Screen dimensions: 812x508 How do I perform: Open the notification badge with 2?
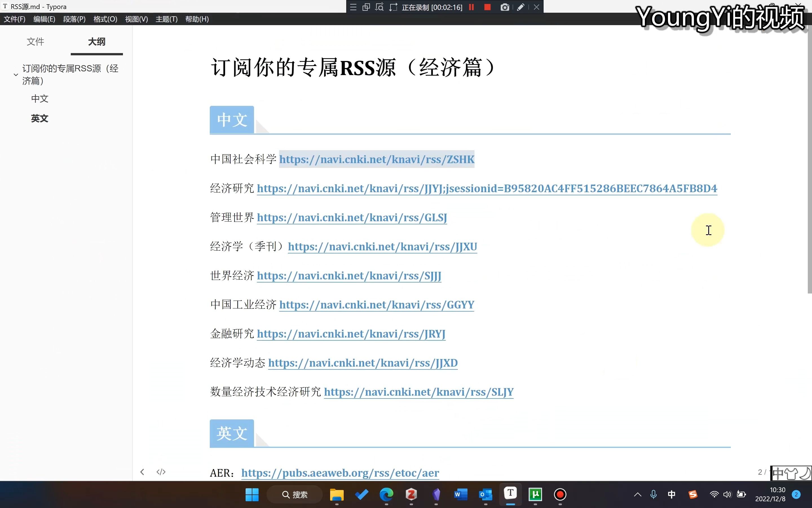[x=796, y=494]
